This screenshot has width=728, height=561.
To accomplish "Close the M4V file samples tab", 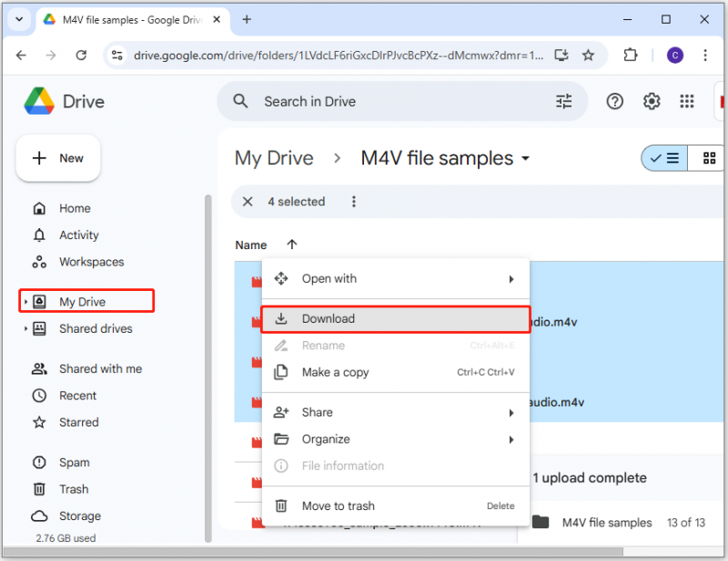I will (217, 19).
